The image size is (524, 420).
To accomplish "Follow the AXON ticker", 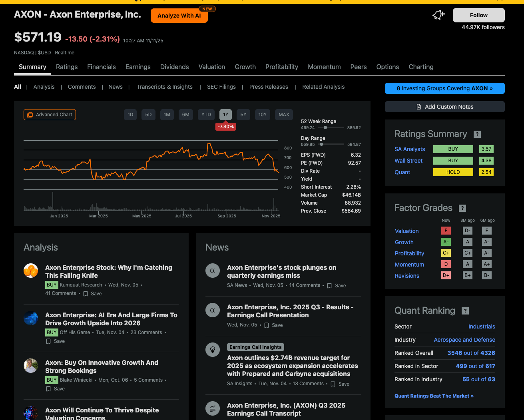I will 479,15.
